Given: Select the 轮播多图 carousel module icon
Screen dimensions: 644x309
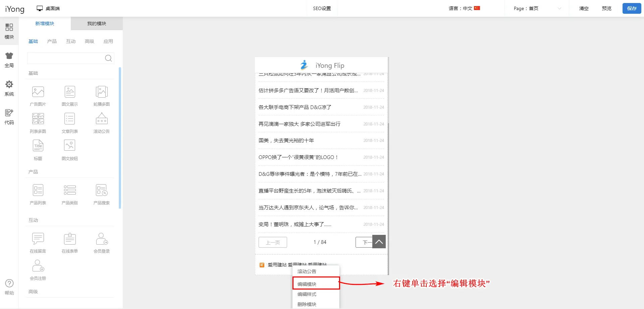Looking at the screenshot, I should click(x=102, y=92).
